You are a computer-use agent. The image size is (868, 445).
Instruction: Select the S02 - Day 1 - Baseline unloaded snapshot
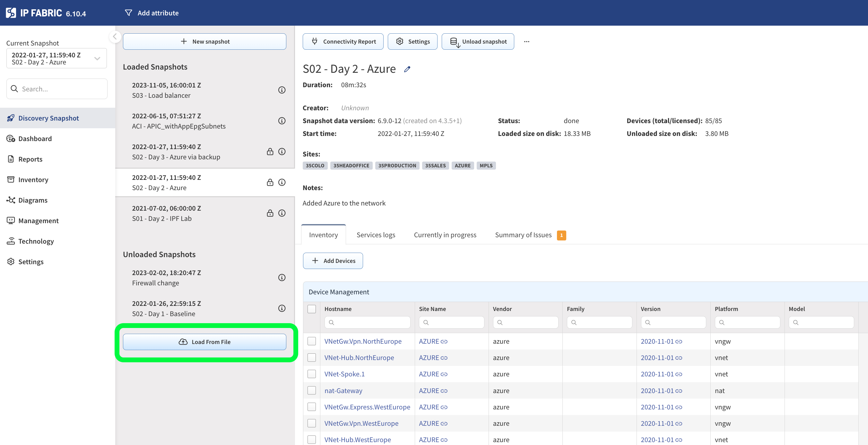[x=166, y=309]
